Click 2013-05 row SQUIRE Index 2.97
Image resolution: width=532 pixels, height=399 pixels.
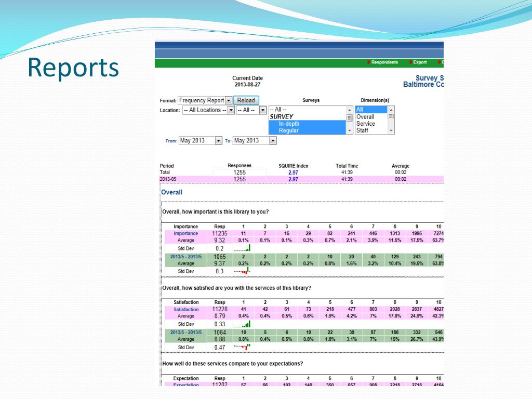[293, 179]
